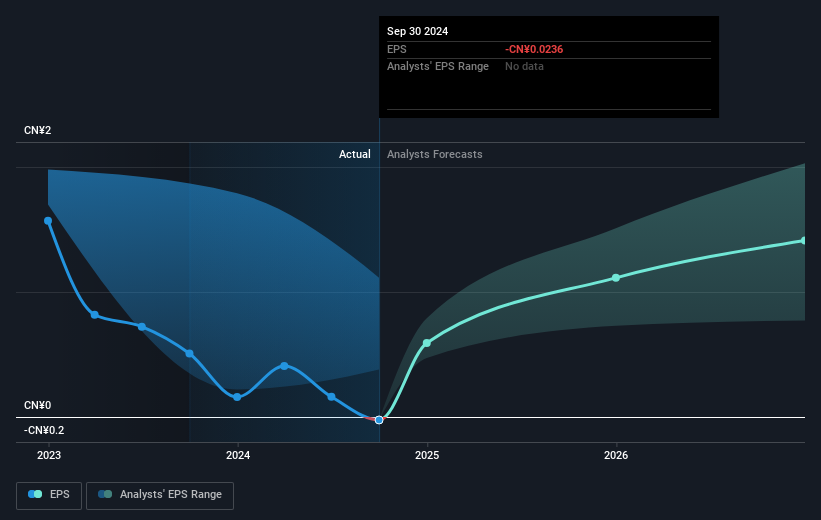Click the 2025 x-axis label
The height and width of the screenshot is (520, 821).
[427, 455]
